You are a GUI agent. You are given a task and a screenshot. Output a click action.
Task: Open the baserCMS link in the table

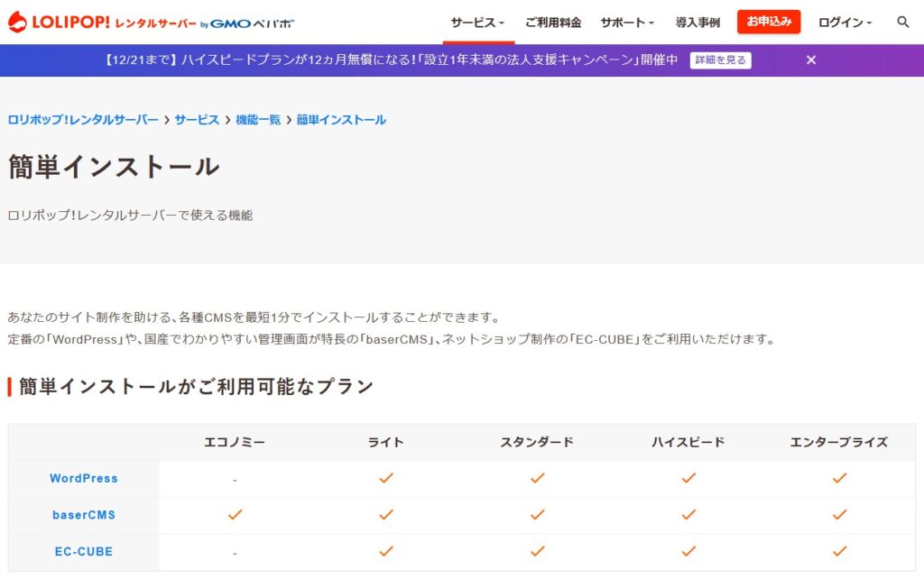(x=84, y=515)
